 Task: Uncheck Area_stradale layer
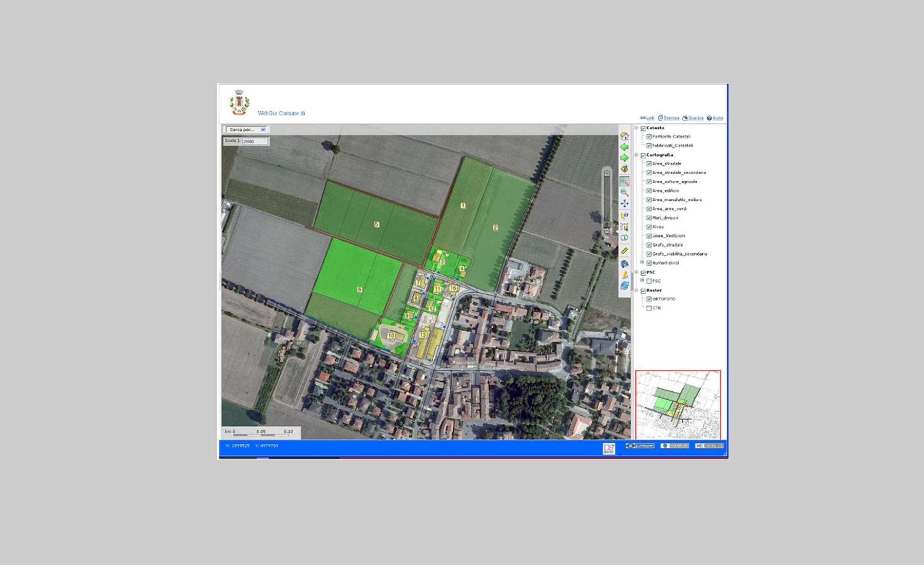point(649,164)
